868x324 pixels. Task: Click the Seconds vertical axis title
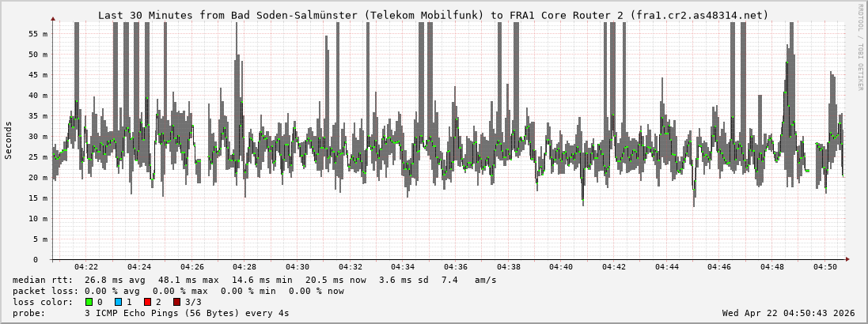[9, 141]
